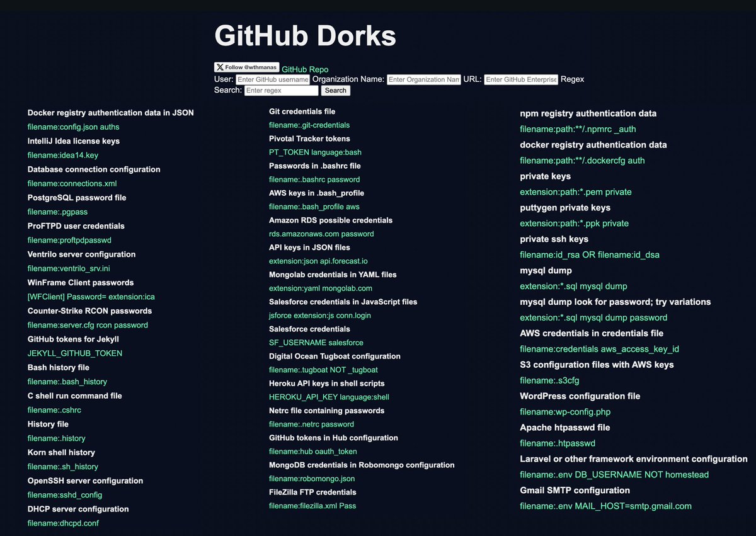Image resolution: width=756 pixels, height=536 pixels.
Task: Open filename:.bash_history dork link
Action: (x=67, y=382)
